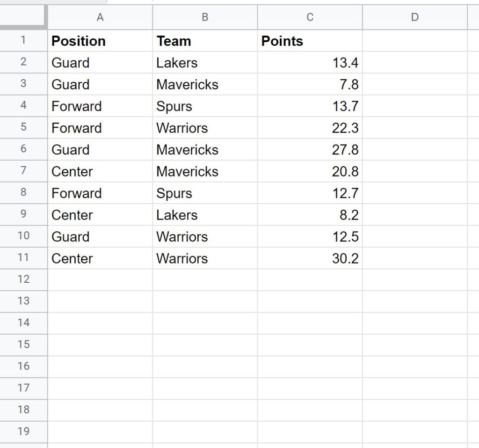Click the cell showing 8.2

pyautogui.click(x=310, y=215)
